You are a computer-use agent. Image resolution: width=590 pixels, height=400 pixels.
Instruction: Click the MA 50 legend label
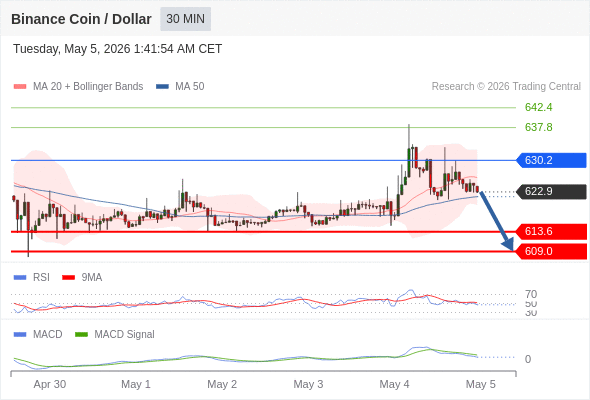coord(190,87)
